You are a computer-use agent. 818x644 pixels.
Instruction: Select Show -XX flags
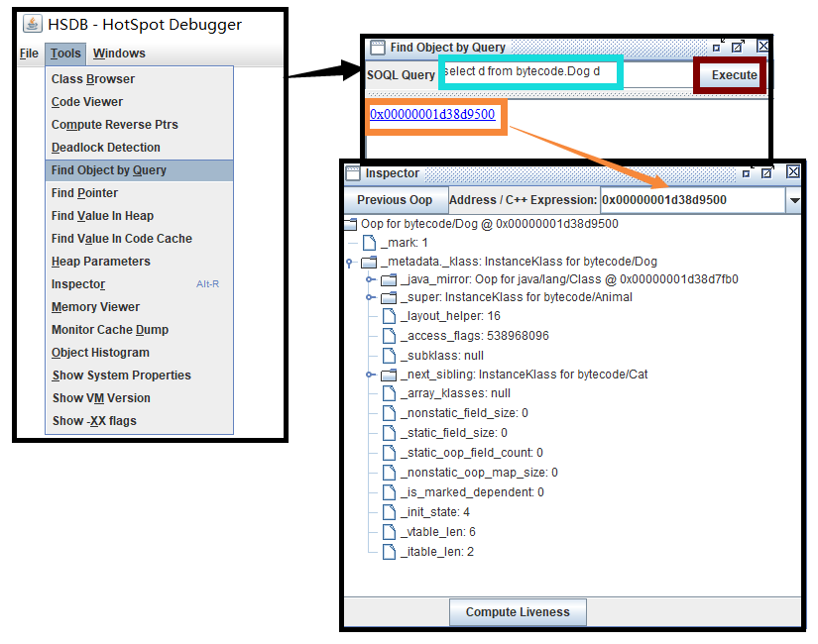point(139,421)
